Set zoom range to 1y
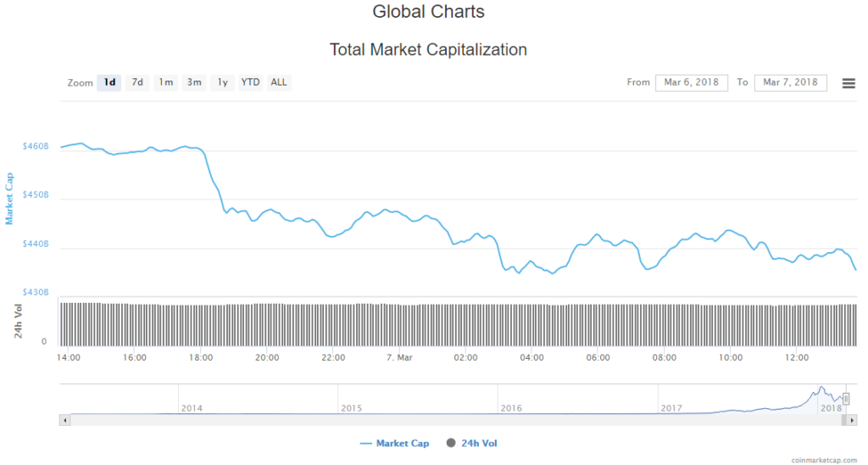This screenshot has width=868, height=465. click(222, 82)
